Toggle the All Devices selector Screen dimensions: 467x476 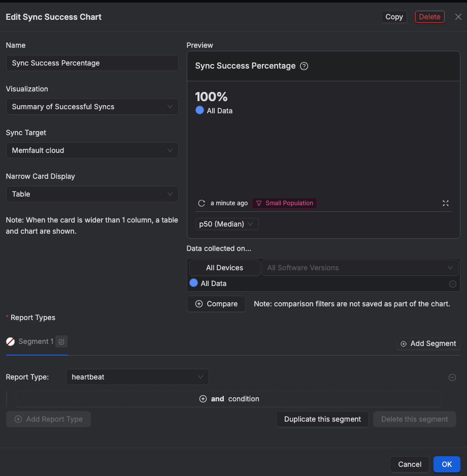(224, 268)
